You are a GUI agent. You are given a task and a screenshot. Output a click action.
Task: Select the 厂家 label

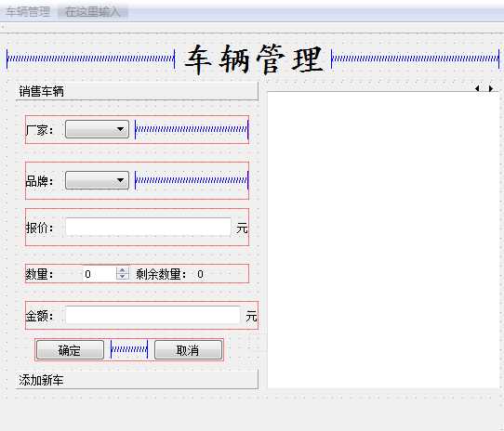(x=39, y=130)
